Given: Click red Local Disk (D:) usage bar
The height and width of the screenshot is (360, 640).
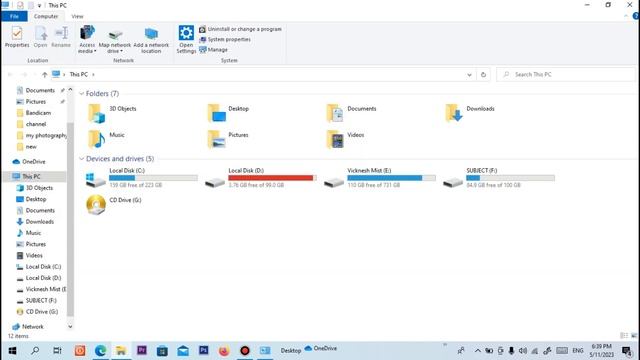Looking at the screenshot, I should point(272,178).
